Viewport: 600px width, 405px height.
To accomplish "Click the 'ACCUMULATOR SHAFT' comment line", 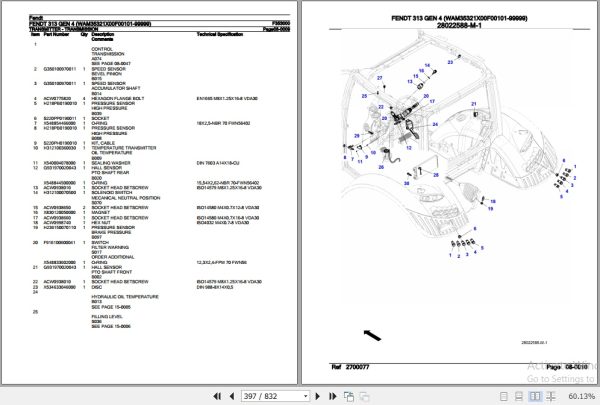I will click(116, 88).
